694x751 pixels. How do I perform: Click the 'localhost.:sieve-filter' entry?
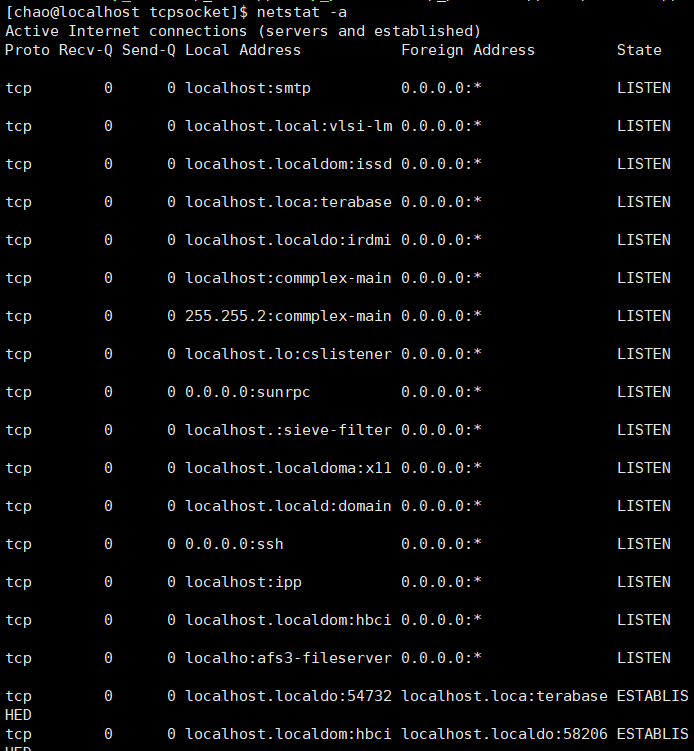point(289,430)
